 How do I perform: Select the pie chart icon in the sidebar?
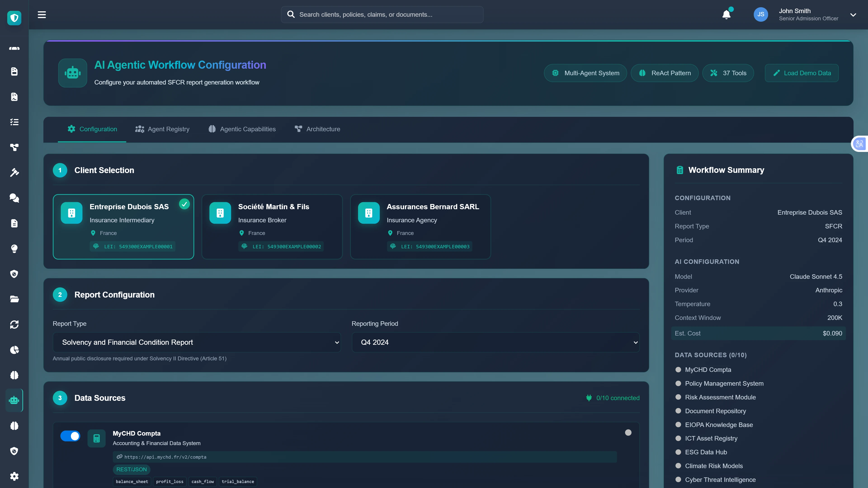coord(14,350)
